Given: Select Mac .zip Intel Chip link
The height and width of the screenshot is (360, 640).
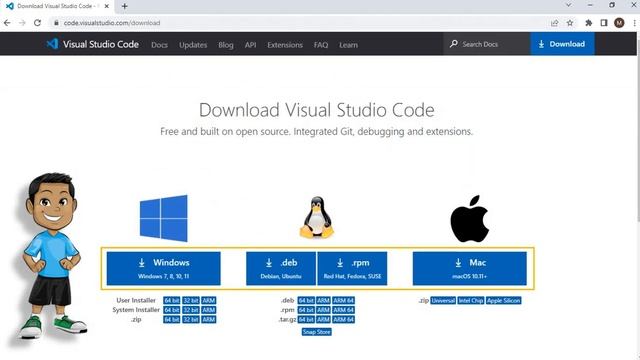Looking at the screenshot, I should coord(471,300).
